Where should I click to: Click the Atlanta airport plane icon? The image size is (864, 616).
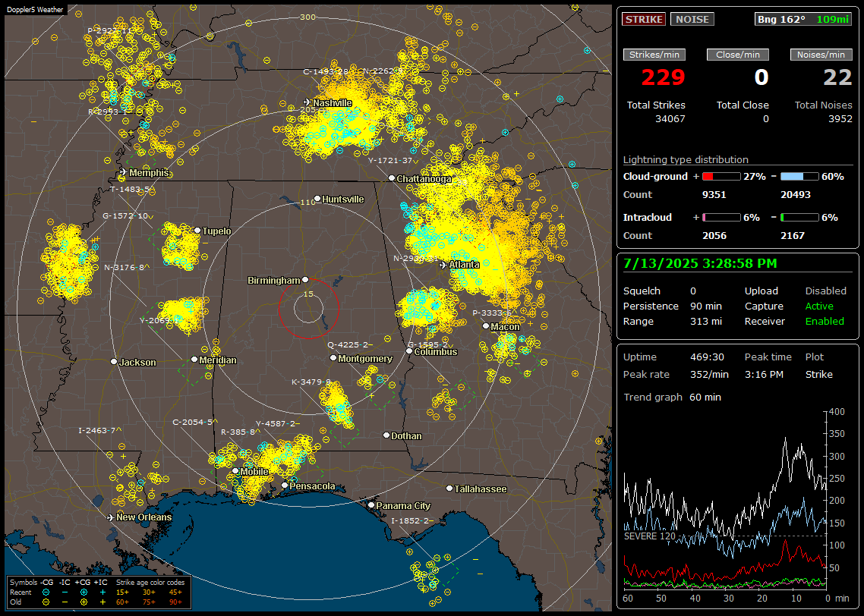point(443,265)
